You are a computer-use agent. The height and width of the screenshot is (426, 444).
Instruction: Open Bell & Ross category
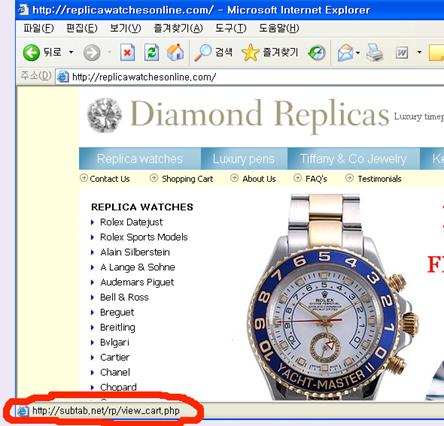coord(124,297)
